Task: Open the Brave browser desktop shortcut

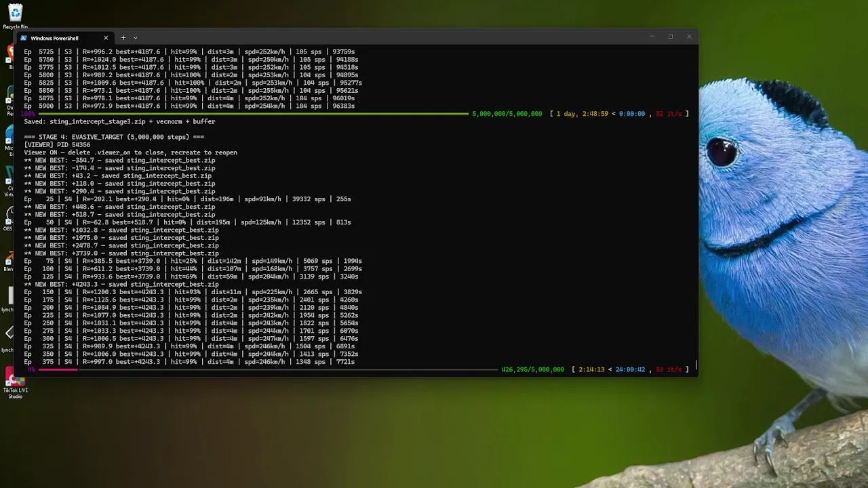Action: pos(9,54)
